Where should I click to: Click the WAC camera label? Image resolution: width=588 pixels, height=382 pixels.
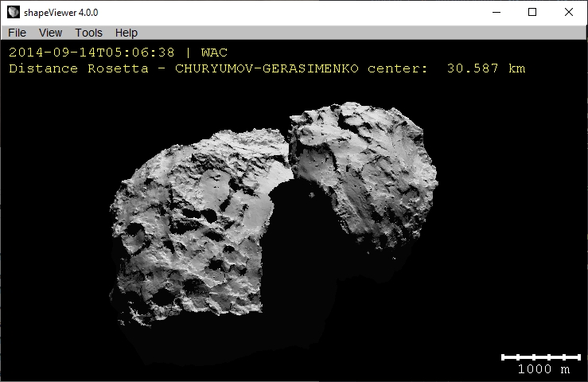[x=214, y=53]
